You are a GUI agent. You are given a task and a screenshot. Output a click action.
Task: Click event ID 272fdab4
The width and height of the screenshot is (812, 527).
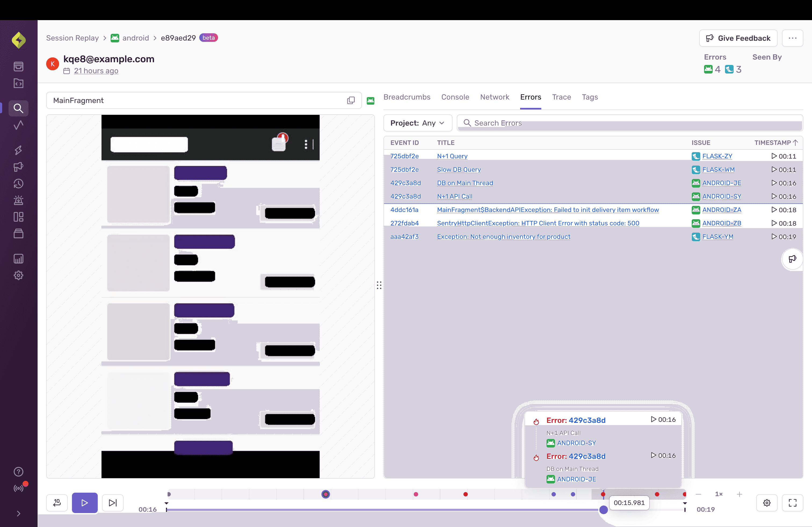(405, 223)
